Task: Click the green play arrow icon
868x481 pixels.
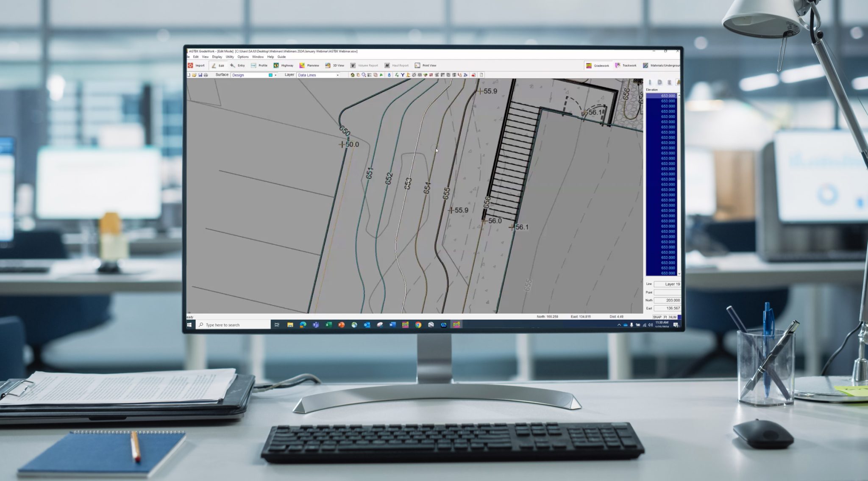Action: pos(381,75)
